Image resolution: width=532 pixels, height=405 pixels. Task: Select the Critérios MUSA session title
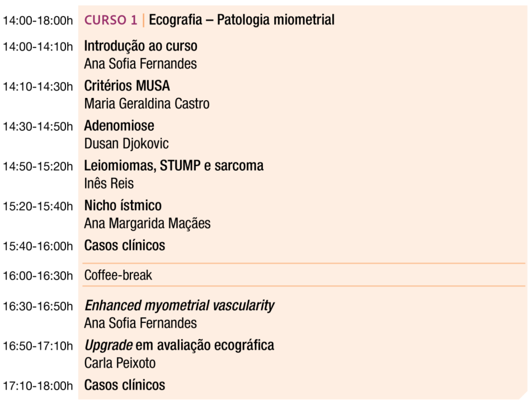(127, 86)
